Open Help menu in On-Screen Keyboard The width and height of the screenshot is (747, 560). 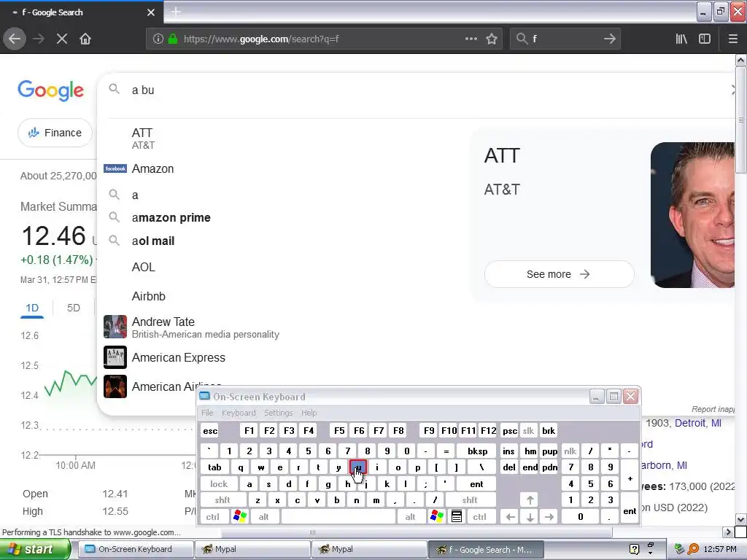coord(309,413)
